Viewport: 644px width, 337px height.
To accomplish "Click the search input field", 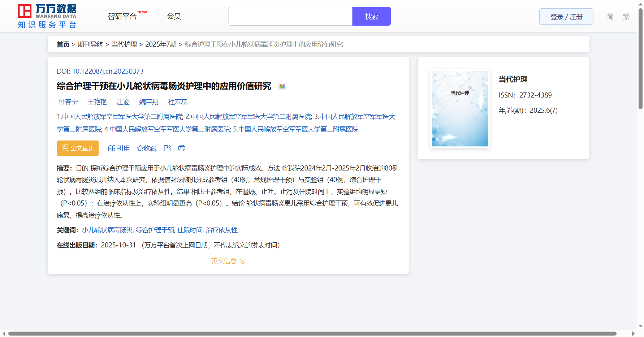I will pyautogui.click(x=290, y=16).
